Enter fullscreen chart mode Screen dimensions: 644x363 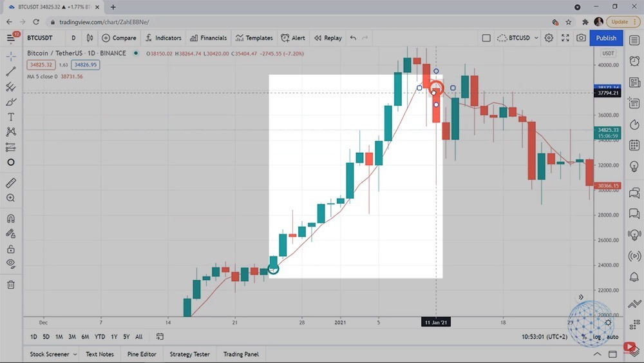point(565,38)
